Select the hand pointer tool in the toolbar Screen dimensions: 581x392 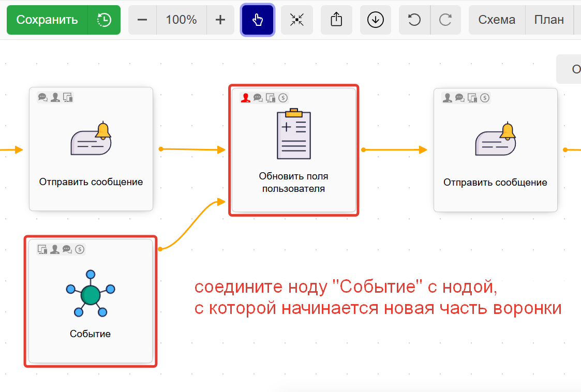tap(258, 19)
